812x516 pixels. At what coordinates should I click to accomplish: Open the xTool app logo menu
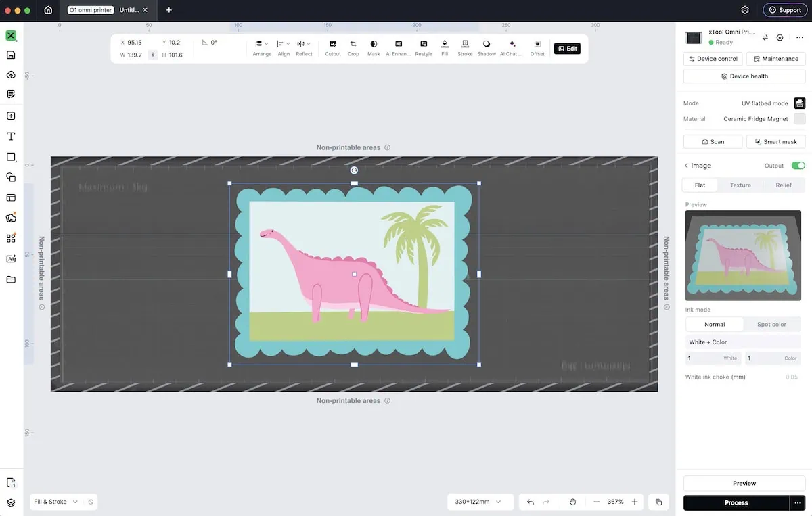[x=11, y=36]
